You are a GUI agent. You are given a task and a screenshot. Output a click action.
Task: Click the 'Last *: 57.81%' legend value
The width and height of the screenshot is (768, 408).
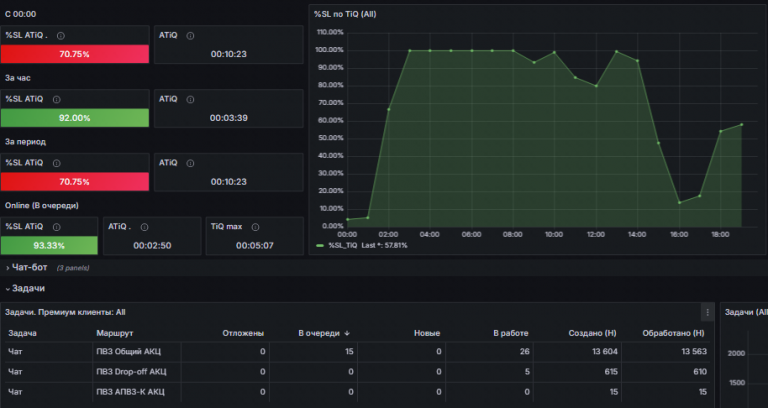tap(384, 245)
